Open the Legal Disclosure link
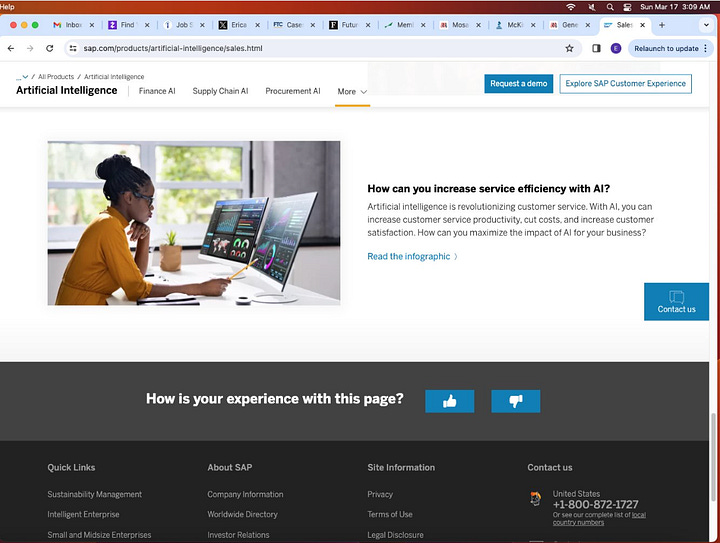This screenshot has height=543, width=720. tap(395, 535)
